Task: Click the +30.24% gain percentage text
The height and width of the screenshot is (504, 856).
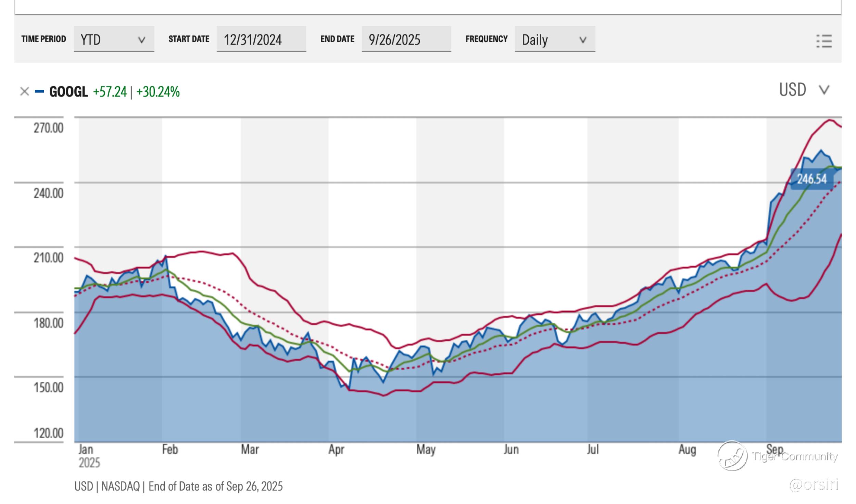Action: (158, 92)
